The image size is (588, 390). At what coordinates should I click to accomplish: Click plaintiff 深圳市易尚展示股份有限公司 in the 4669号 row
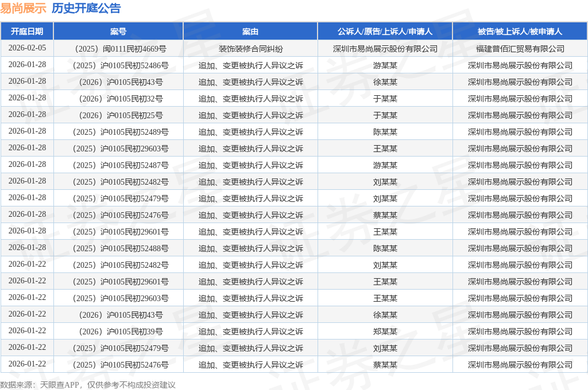coord(385,49)
